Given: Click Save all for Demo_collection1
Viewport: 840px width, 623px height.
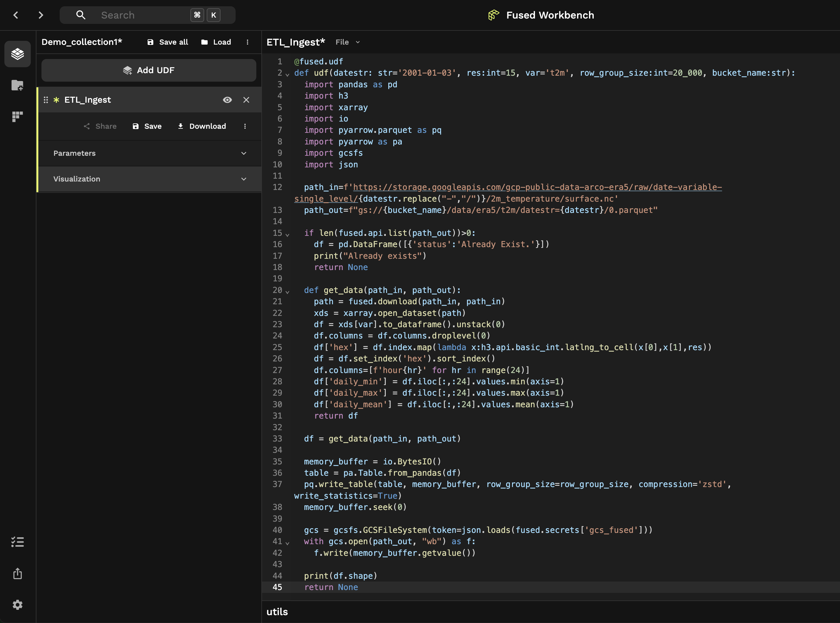Looking at the screenshot, I should (167, 42).
